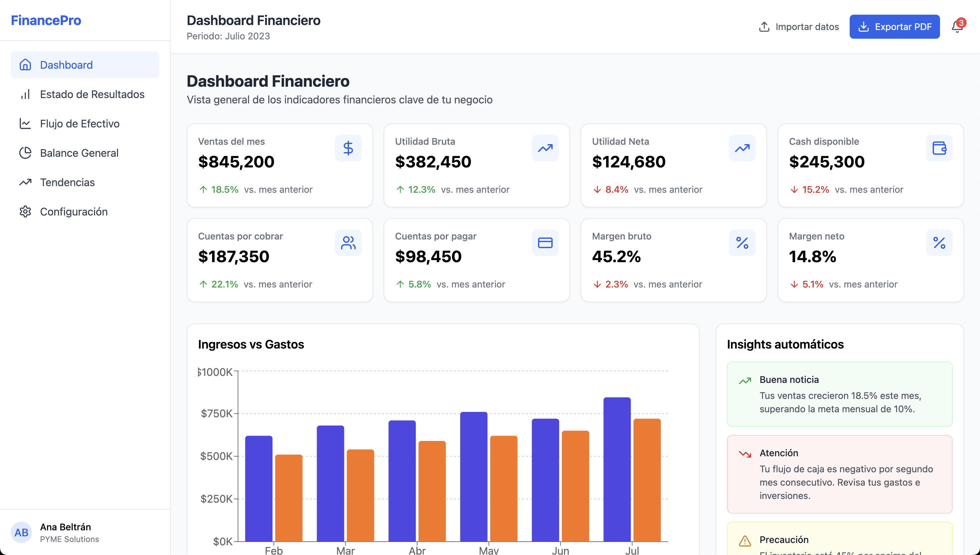Open Balance General page
The width and height of the screenshot is (980, 555).
point(79,153)
